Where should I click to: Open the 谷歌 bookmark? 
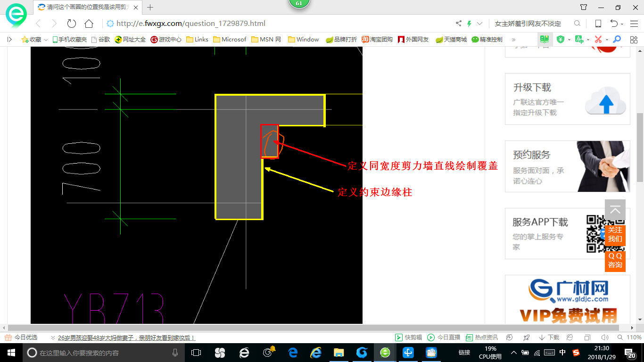[100, 40]
